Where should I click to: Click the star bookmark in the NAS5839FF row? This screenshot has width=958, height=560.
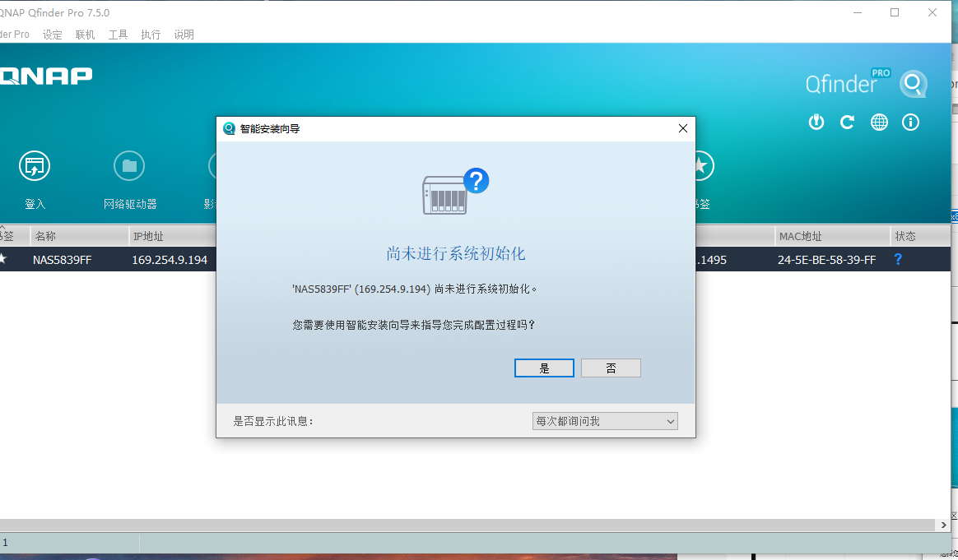[3, 259]
